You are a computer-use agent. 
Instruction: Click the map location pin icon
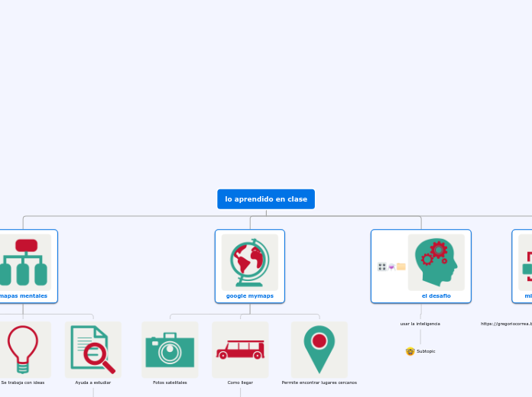(x=320, y=350)
